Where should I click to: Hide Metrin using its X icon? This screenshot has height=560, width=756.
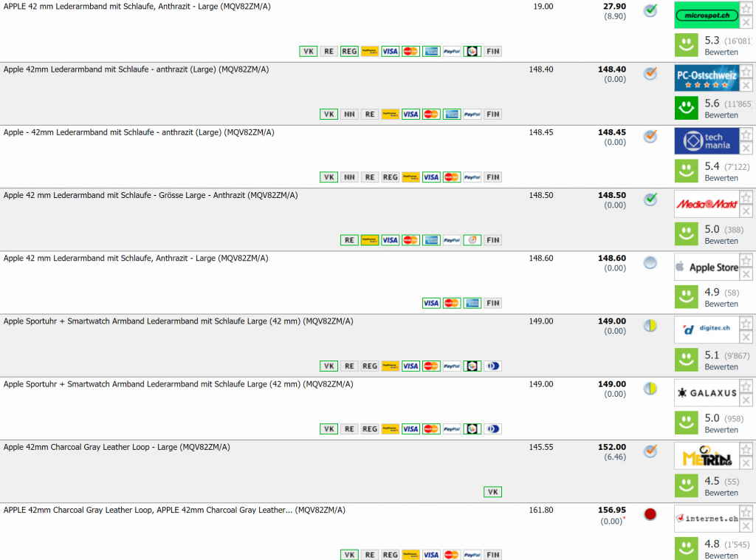tap(746, 463)
